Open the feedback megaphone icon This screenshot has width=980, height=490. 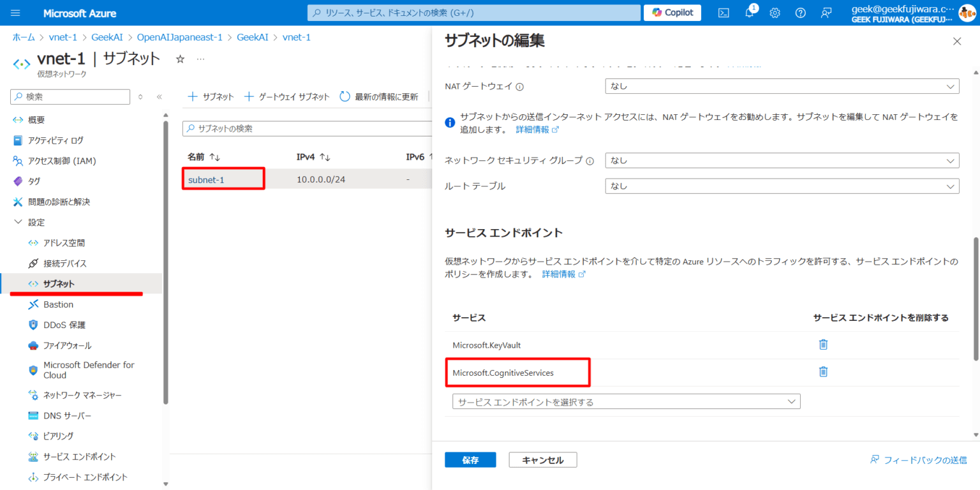click(x=826, y=12)
